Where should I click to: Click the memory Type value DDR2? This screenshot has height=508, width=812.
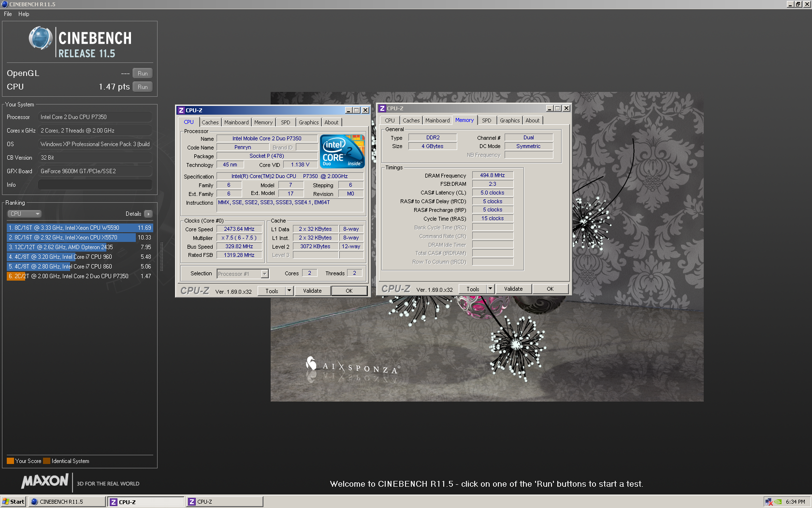click(x=433, y=138)
